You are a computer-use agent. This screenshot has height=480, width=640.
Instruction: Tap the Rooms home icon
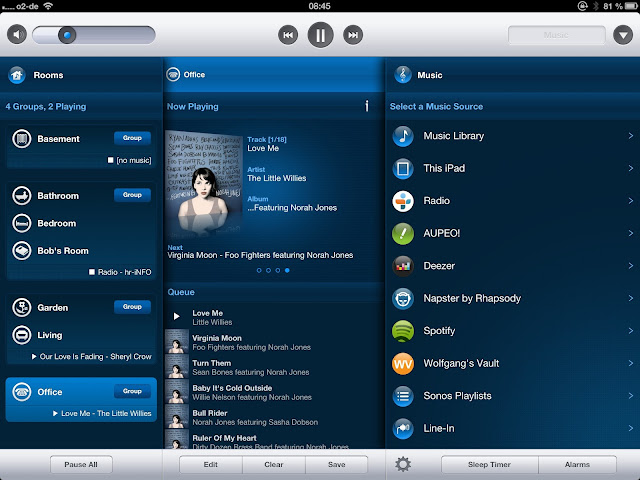[x=17, y=75]
